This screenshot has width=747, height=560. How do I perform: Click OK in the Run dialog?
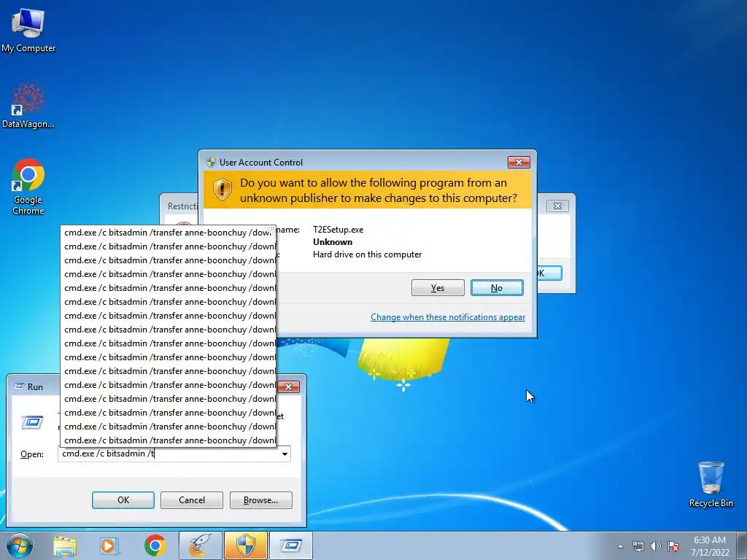123,500
